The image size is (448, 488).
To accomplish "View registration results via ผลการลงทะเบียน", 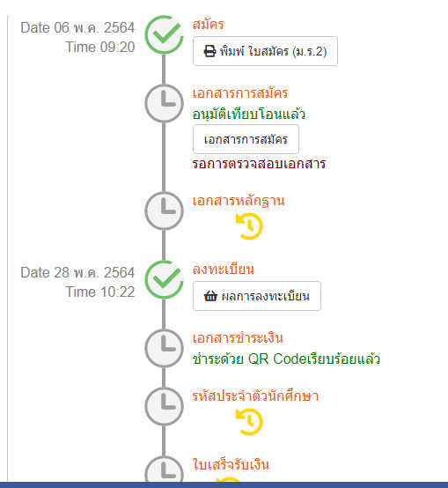I will tap(257, 296).
